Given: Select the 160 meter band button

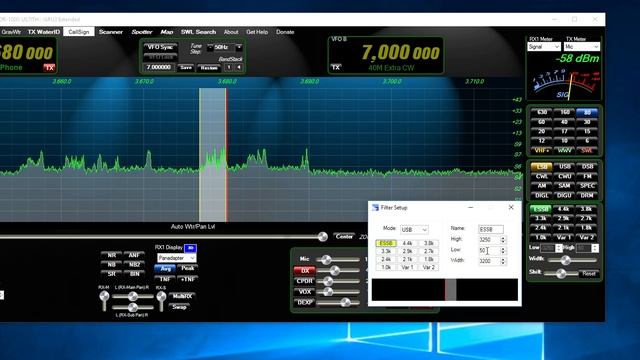Looking at the screenshot, I should 564,112.
